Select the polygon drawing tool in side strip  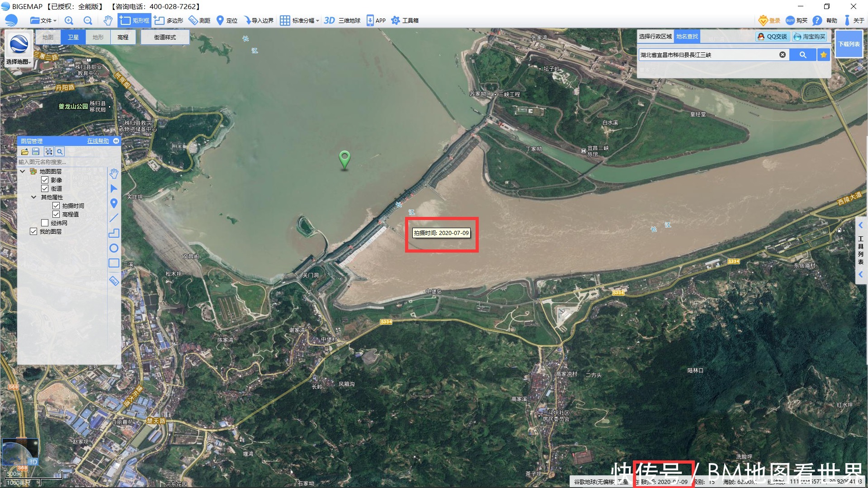click(114, 233)
